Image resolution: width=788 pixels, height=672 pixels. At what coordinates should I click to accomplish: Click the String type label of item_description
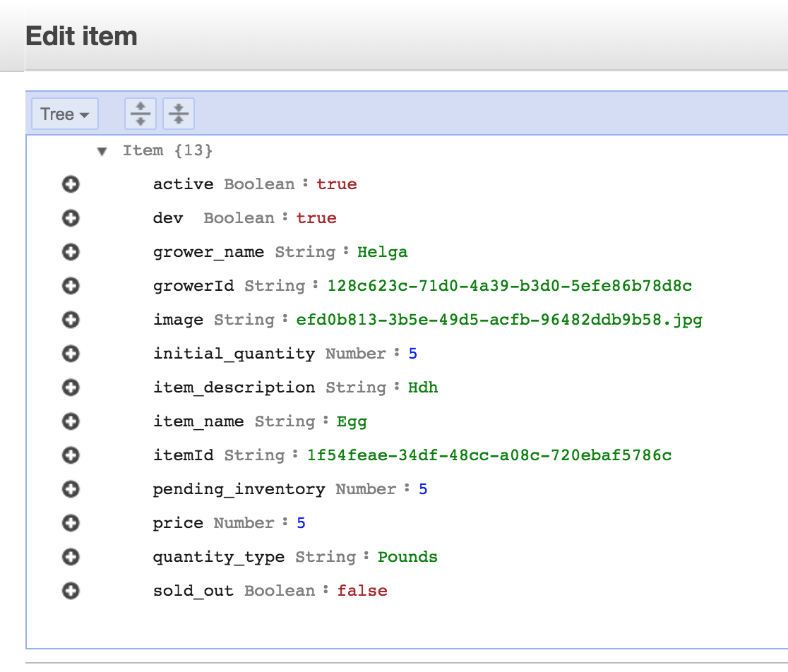click(x=356, y=388)
